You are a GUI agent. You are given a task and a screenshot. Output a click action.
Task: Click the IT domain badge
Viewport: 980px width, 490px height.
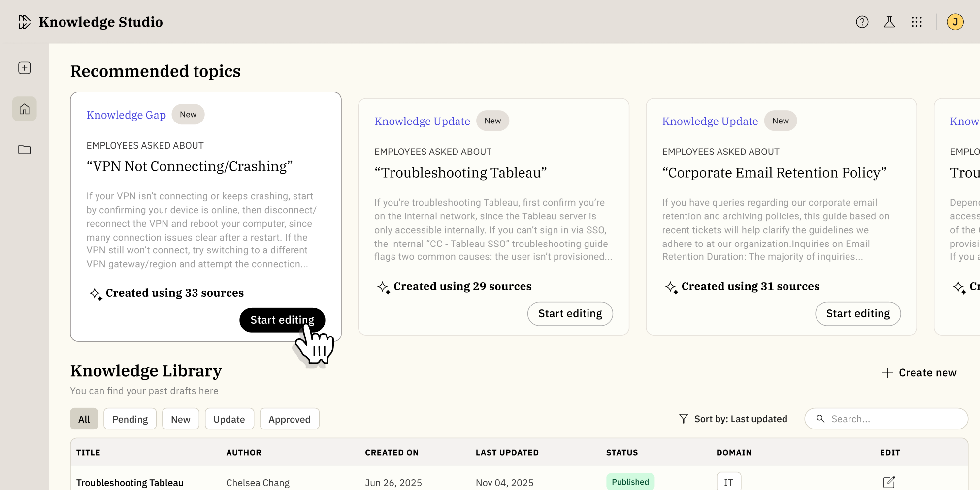point(728,482)
